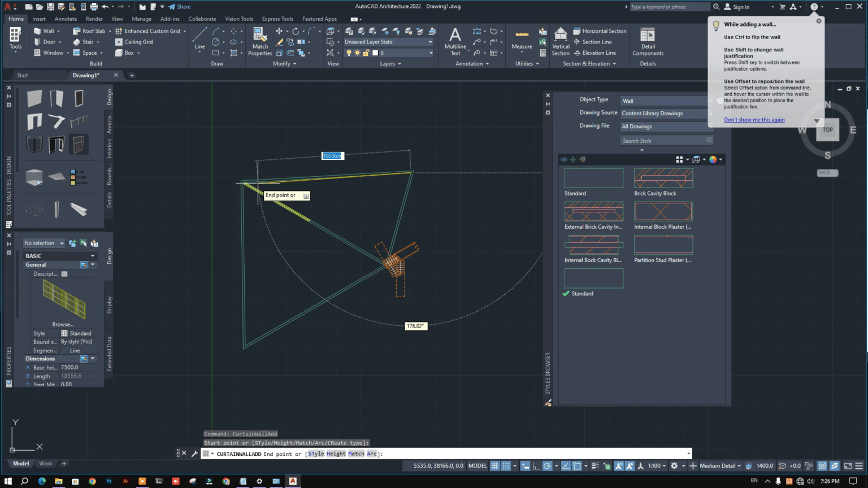The width and height of the screenshot is (868, 488).
Task: Select the Line tool in Draw panel
Action: 199,40
